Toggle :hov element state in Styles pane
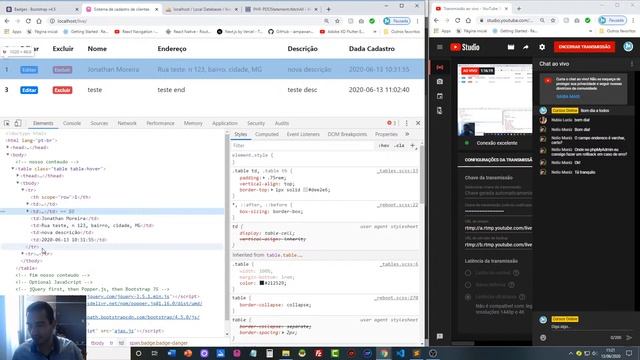Image resolution: width=640 pixels, height=360 pixels. (x=383, y=145)
